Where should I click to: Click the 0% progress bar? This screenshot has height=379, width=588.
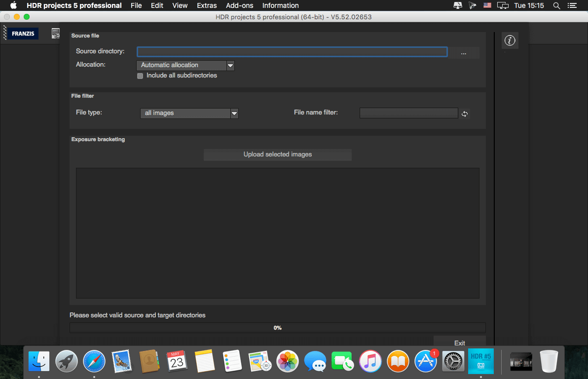pyautogui.click(x=278, y=328)
